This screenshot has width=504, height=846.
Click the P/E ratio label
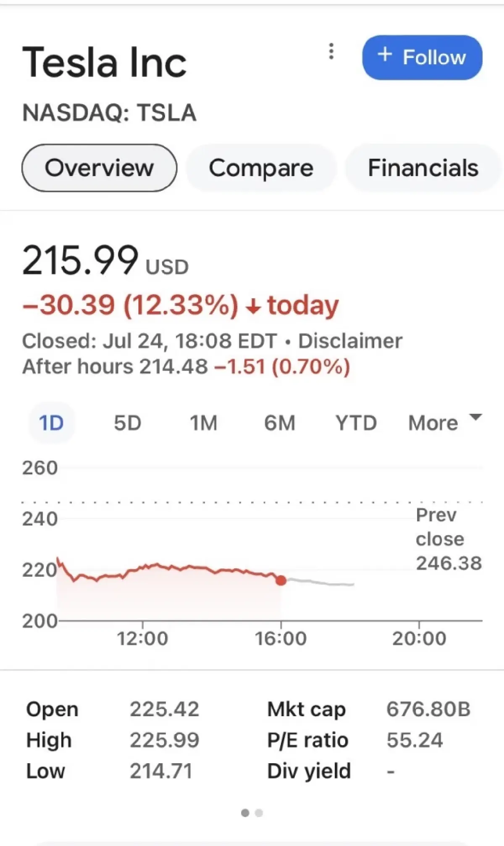[308, 740]
